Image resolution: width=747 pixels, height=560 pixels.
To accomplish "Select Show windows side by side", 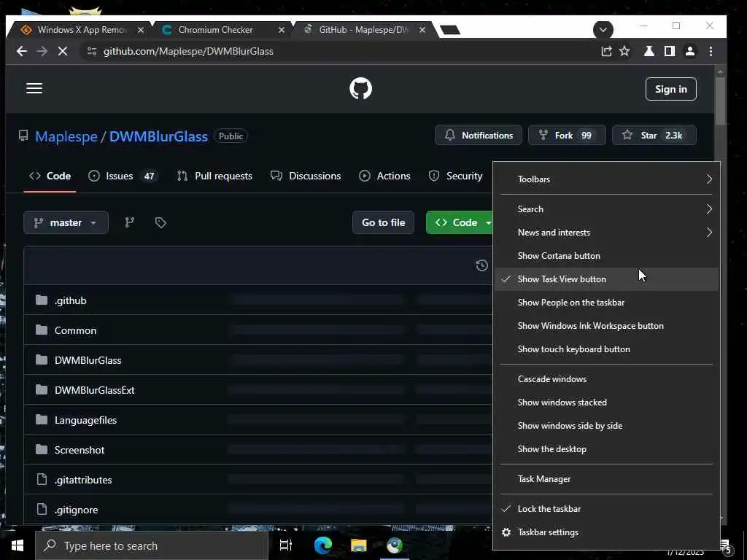I will point(606,426).
